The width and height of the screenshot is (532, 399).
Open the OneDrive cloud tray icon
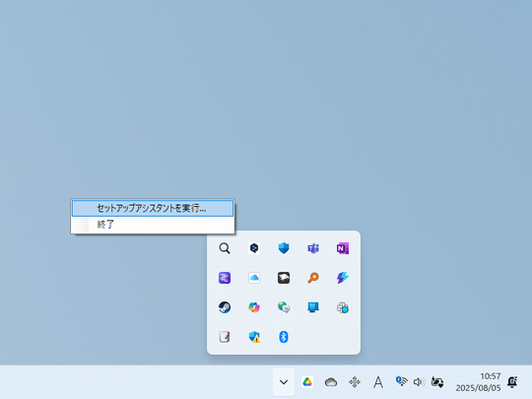254,278
